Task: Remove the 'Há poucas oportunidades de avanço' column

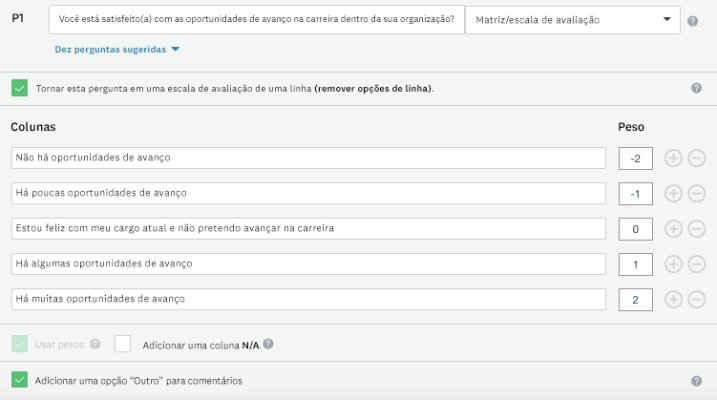Action: coord(697,193)
